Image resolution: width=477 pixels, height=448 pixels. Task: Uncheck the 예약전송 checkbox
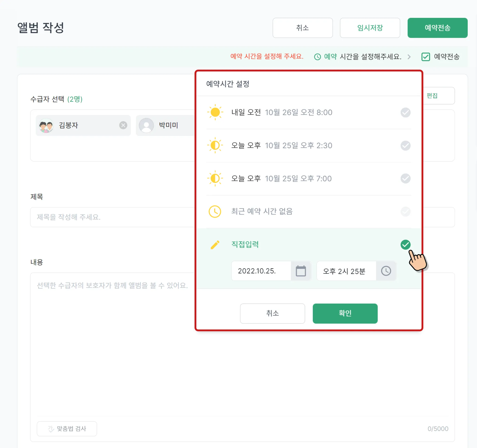pyautogui.click(x=426, y=57)
